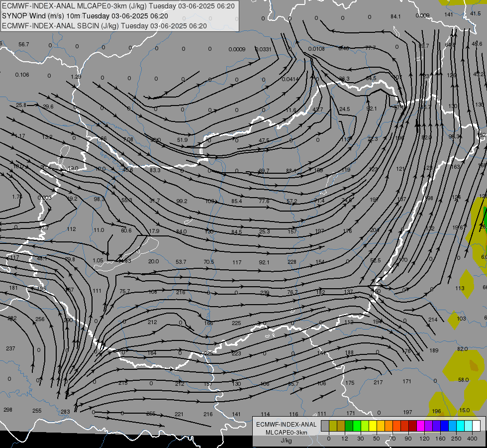Click the ECMWF-INDEX-ANAL SBCIN header line
This screenshot has height=448, width=487.
coord(104,26)
